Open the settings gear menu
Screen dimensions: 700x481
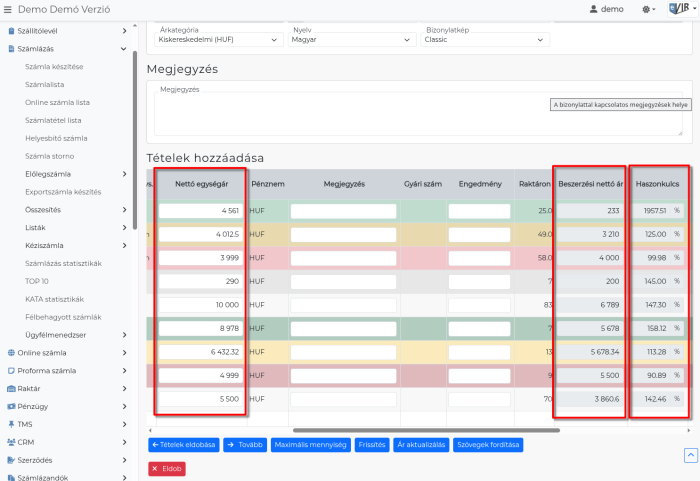(647, 9)
